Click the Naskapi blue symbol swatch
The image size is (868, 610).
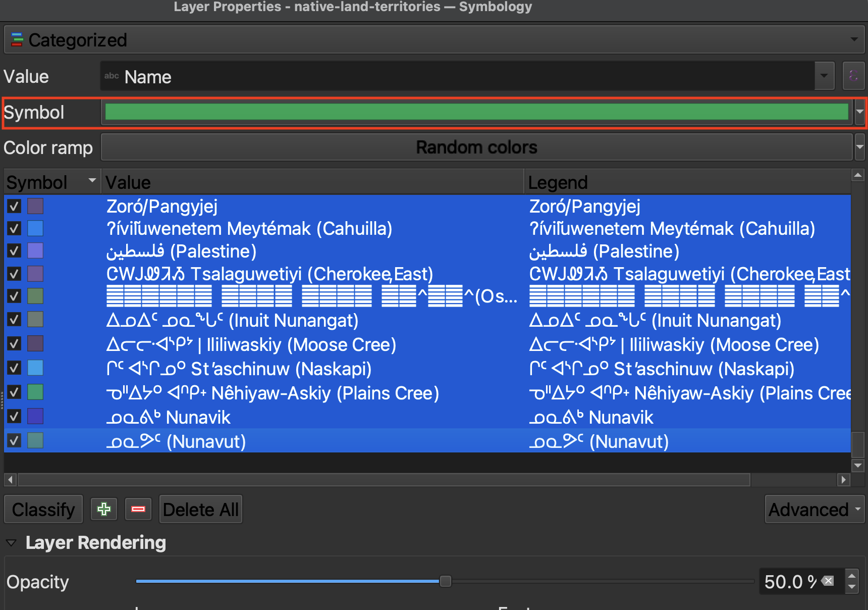(35, 368)
